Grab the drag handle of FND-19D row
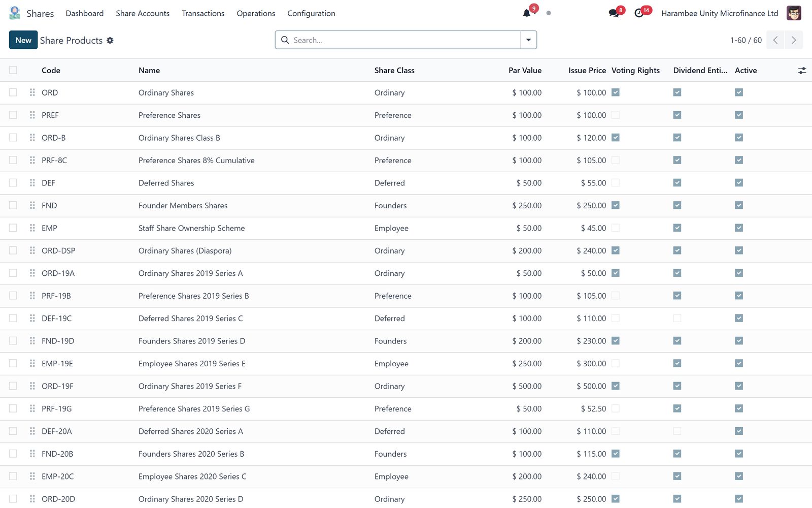Screen dimensions: 812x508 (32, 341)
